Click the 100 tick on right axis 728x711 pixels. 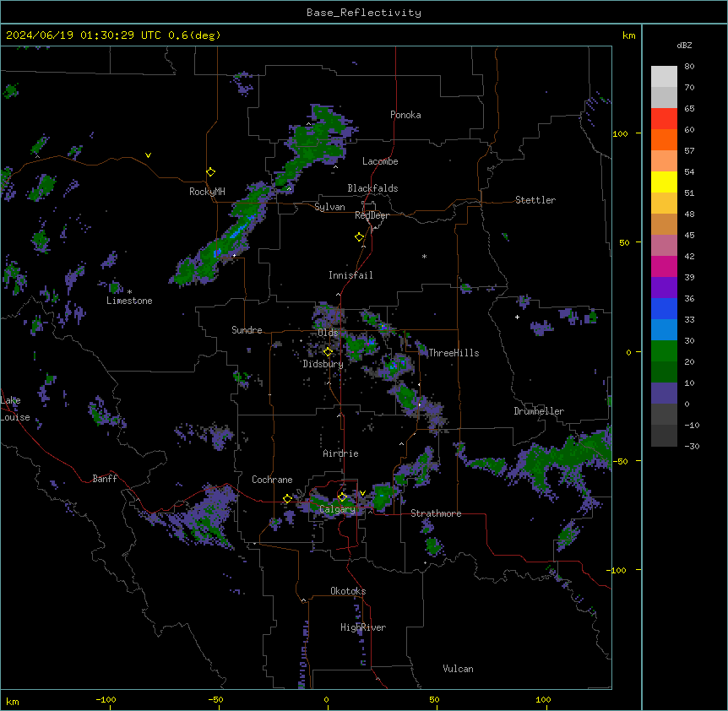pos(620,133)
